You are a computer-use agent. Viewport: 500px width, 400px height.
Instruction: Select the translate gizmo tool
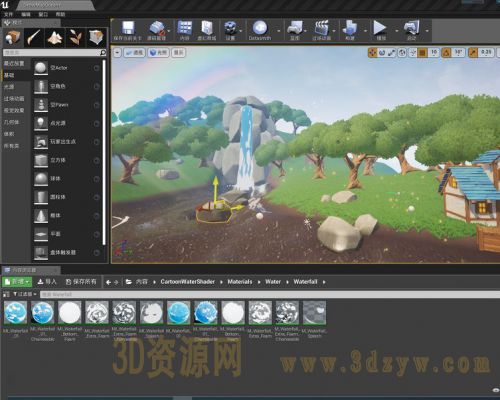[372, 53]
